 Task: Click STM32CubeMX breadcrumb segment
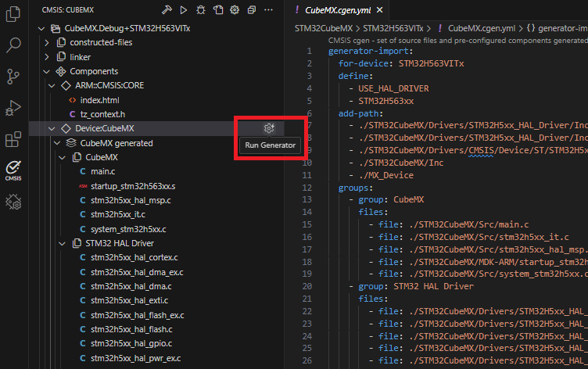[x=324, y=28]
